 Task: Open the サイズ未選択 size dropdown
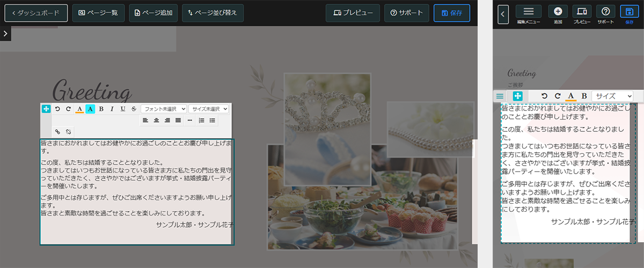point(209,109)
